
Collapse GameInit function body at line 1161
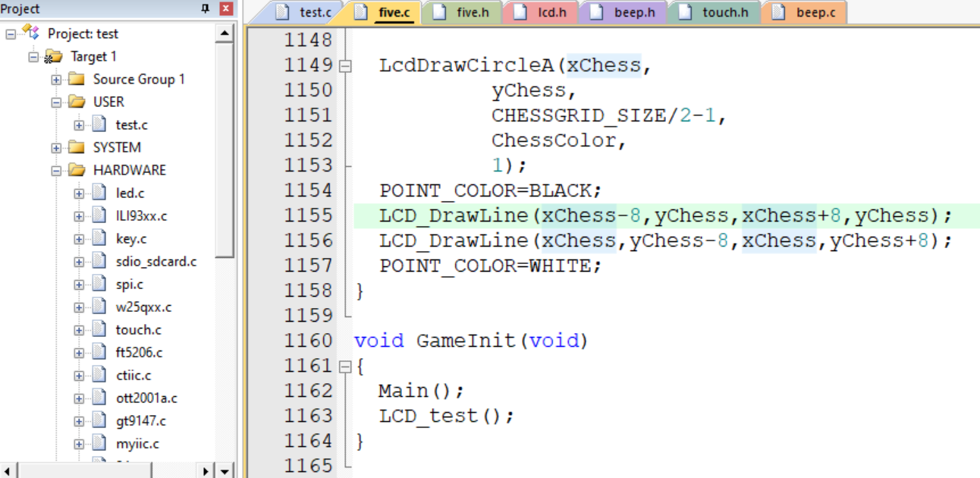(x=346, y=366)
